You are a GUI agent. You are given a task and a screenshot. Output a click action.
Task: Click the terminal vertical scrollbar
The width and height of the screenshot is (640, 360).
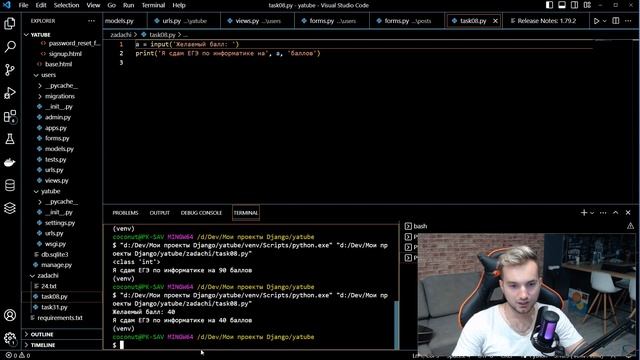coord(396,324)
